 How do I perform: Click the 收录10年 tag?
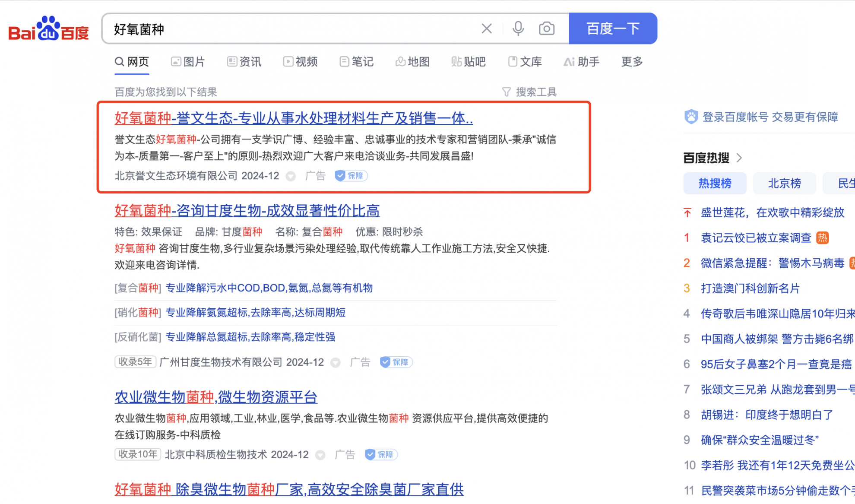[138, 454]
